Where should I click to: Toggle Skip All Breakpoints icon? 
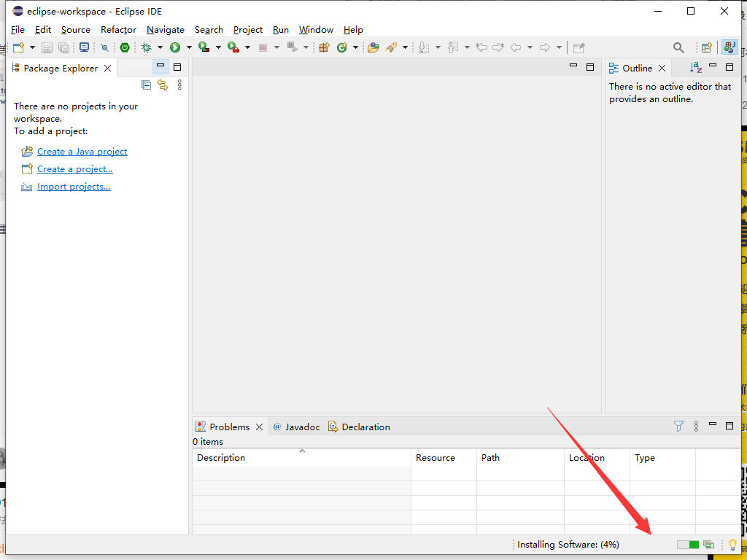click(x=104, y=47)
